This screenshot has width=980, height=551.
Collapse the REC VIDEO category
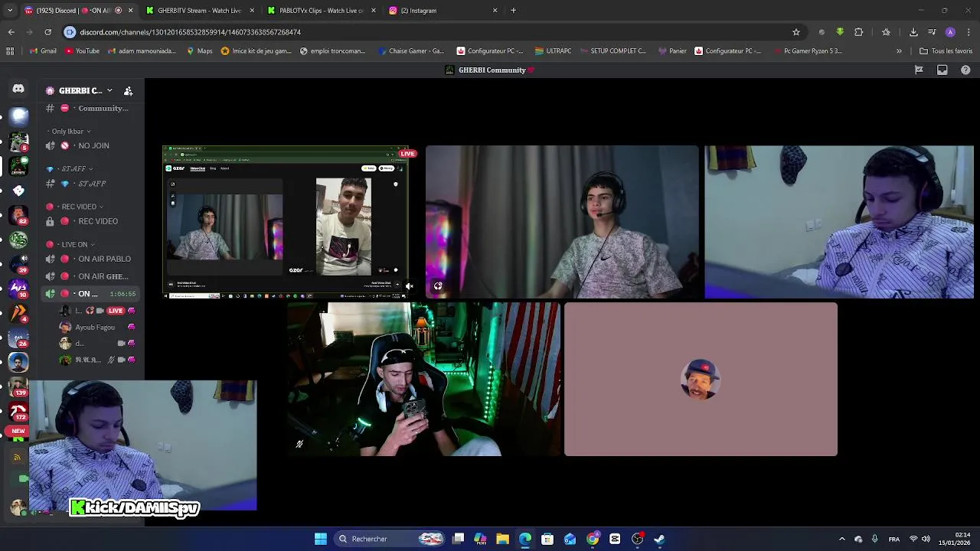pyautogui.click(x=76, y=207)
